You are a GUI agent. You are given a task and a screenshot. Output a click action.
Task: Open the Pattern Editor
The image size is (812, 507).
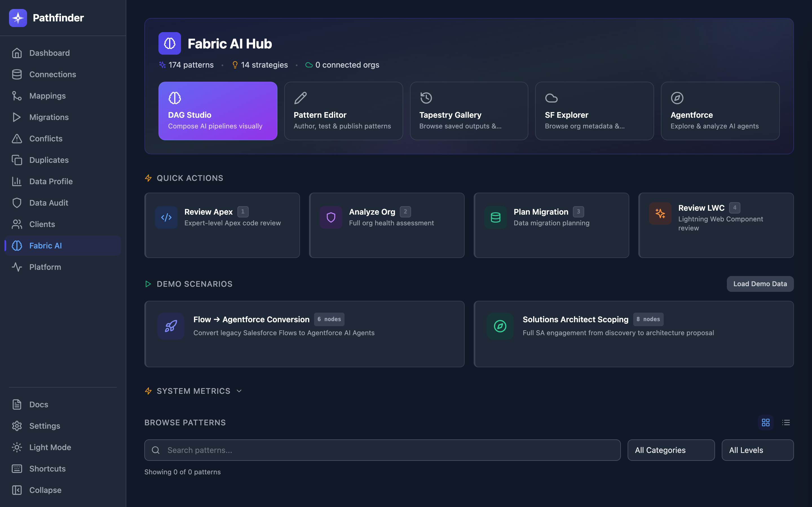click(x=343, y=111)
